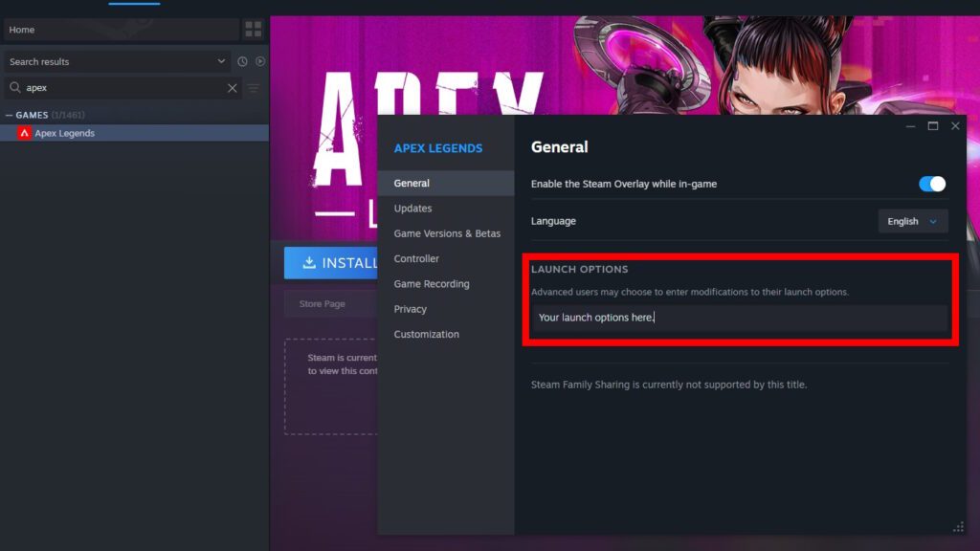Click the 'Steam is current' notice in library page

click(342, 364)
